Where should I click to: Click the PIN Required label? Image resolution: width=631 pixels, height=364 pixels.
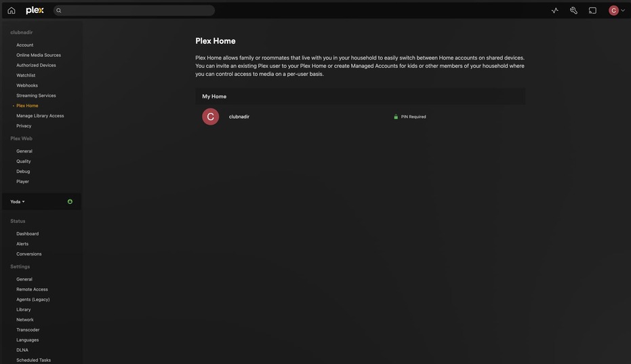point(413,117)
